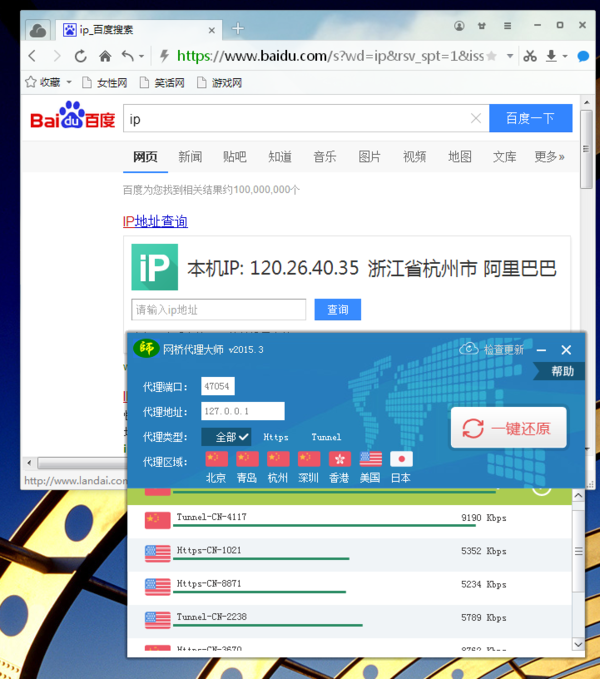The width and height of the screenshot is (600, 679).
Task: Toggle the 全部 proxy type option
Action: pos(226,437)
